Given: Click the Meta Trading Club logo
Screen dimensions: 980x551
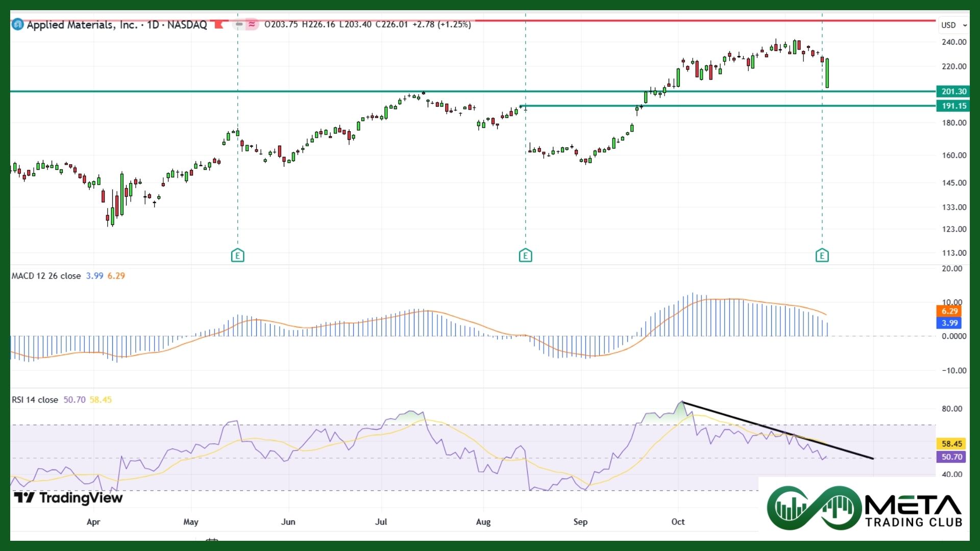Looking at the screenshot, I should coord(864,508).
